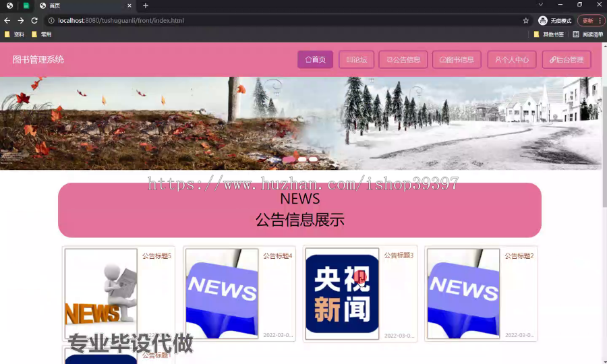Click the 公告标题5 title text
This screenshot has width=607, height=364.
pyautogui.click(x=156, y=255)
